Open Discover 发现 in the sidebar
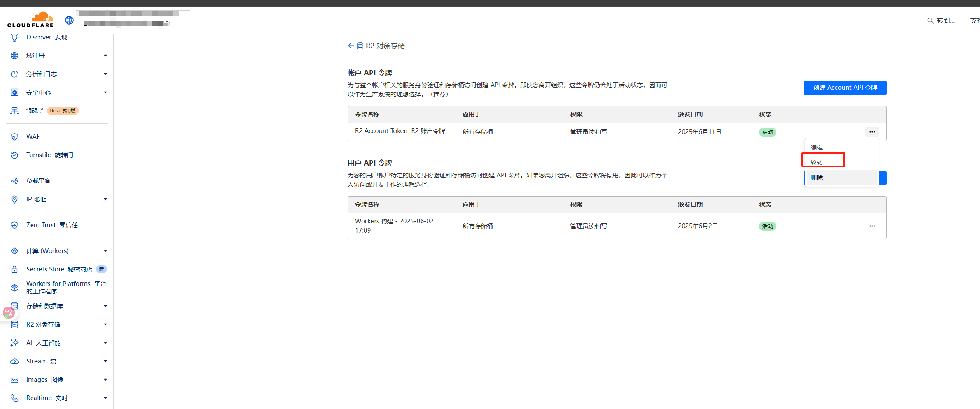This screenshot has height=409, width=980. pyautogui.click(x=46, y=37)
